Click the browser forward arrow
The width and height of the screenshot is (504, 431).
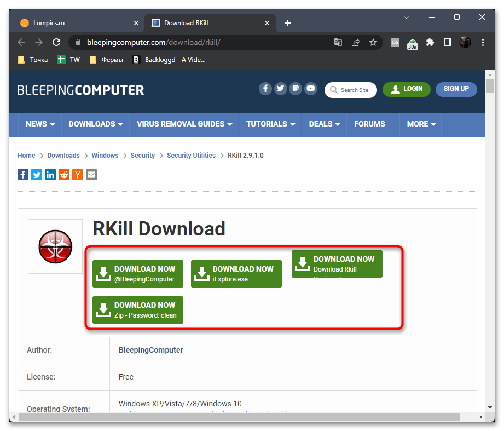click(38, 42)
